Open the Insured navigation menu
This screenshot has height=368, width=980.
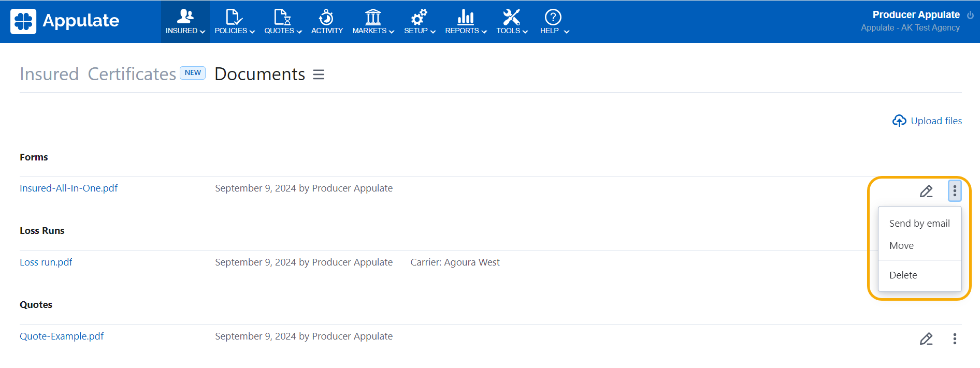point(185,22)
